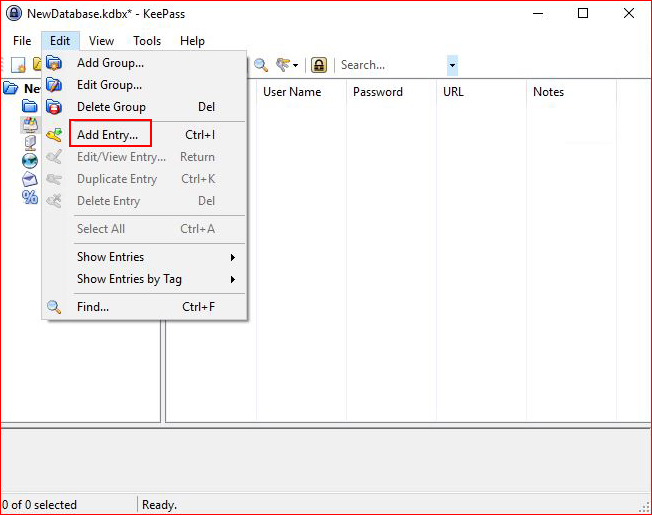Select the General group folder icon

coord(30,106)
